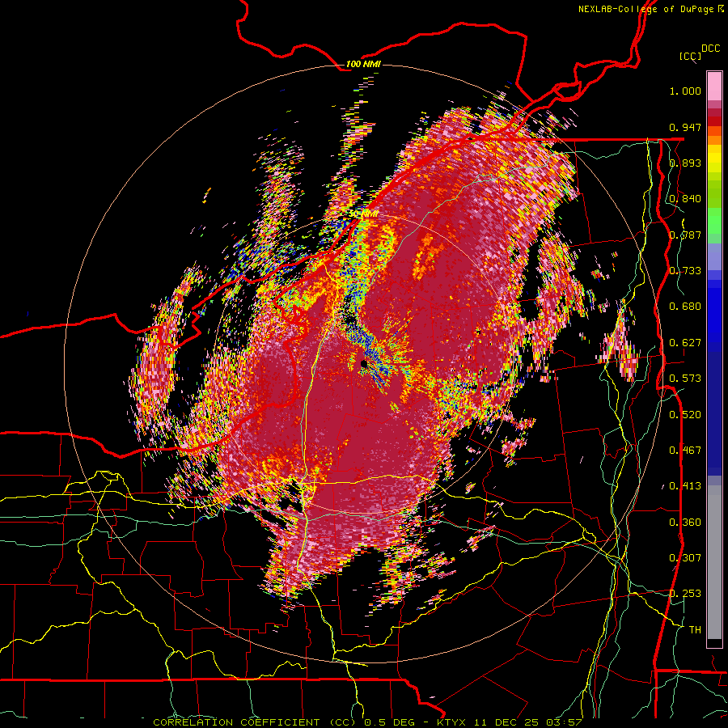Select the 0.253 scale value
728x728 pixels.
coord(685,594)
